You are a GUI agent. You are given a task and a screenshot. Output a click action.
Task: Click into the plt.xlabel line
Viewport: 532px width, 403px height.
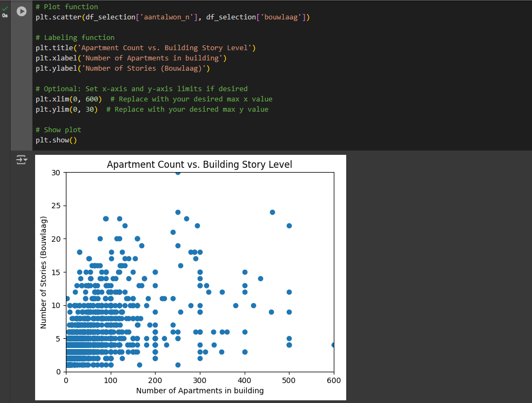pyautogui.click(x=131, y=58)
